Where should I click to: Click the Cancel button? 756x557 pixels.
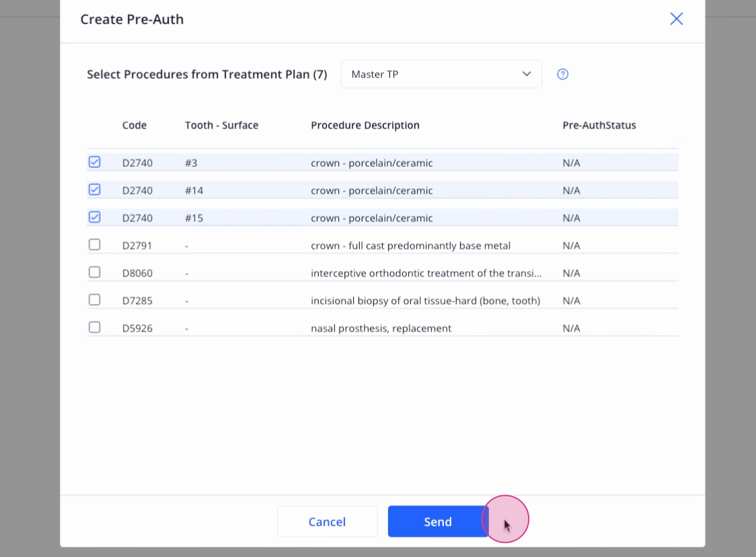point(328,521)
